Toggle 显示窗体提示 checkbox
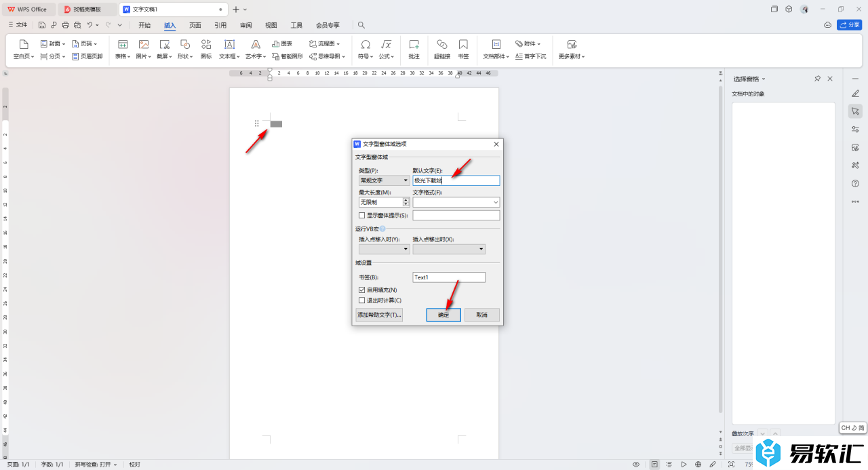 pos(361,216)
